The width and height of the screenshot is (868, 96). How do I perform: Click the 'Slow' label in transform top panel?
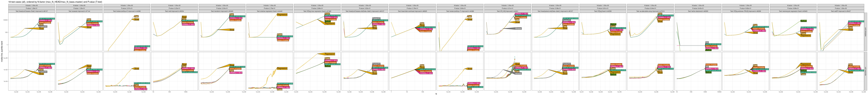coord(232,30)
